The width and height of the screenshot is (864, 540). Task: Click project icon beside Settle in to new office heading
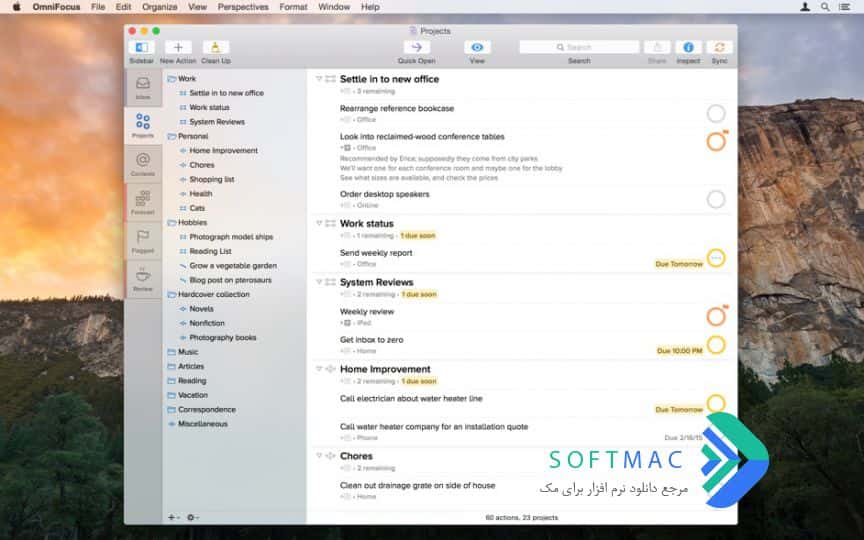(330, 79)
